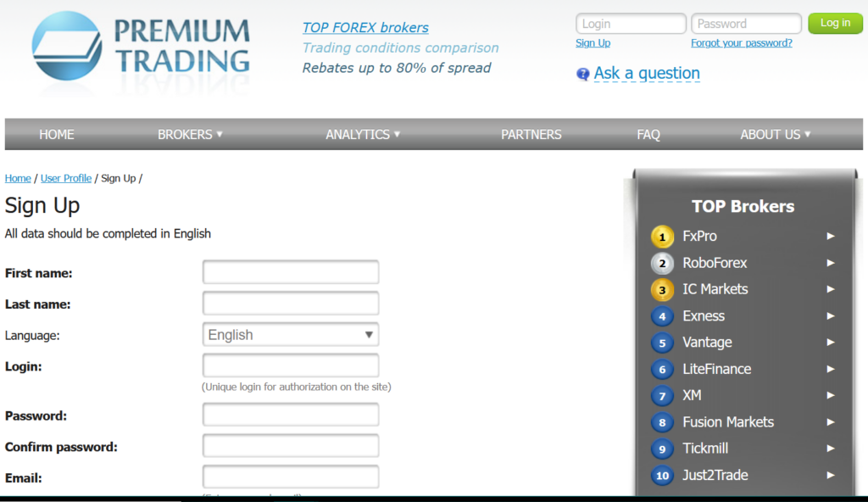Click the gold number 1 badge for FxPro
The height and width of the screenshot is (502, 868).
point(662,237)
